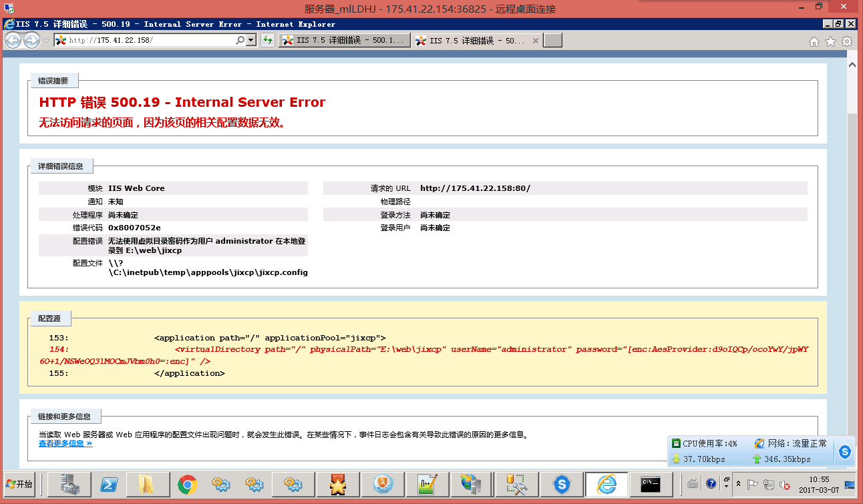
Task: Click the upload speed '346.35kbps' value
Action: pos(788,459)
